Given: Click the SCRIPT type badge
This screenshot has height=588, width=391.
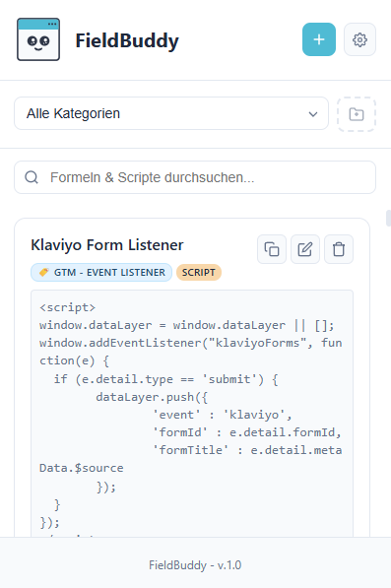Looking at the screenshot, I should [x=199, y=272].
